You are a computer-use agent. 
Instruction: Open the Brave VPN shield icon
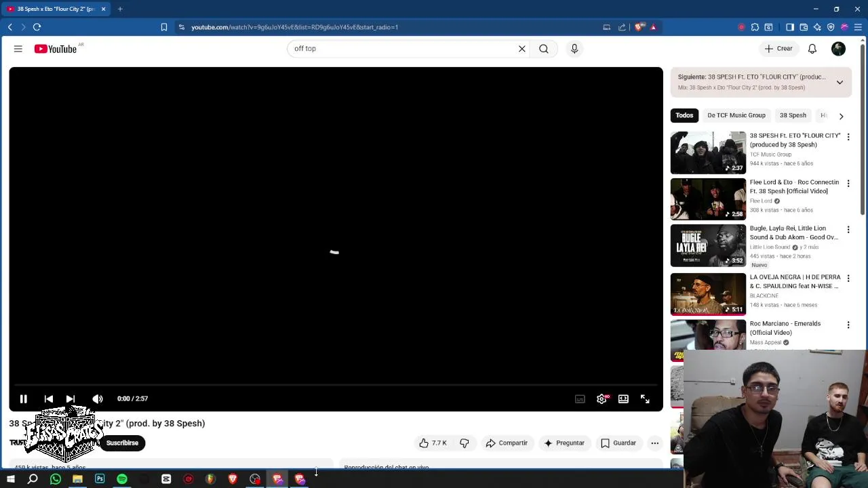(x=831, y=27)
